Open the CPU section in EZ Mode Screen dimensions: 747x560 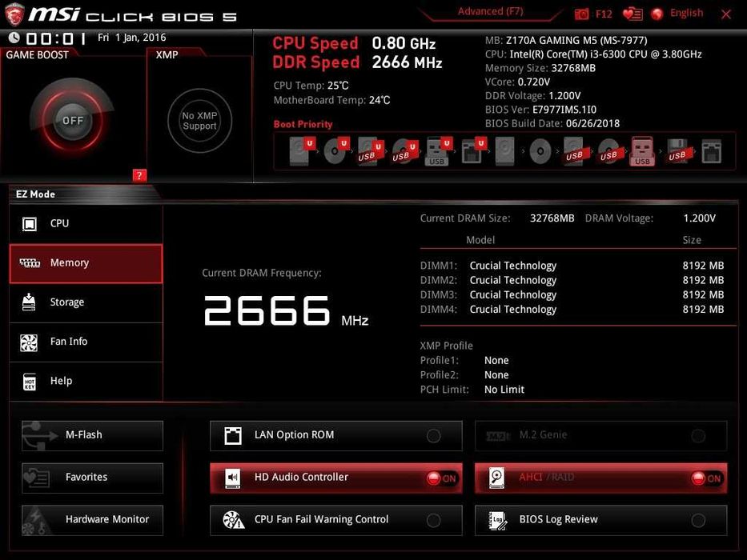pyautogui.click(x=86, y=223)
